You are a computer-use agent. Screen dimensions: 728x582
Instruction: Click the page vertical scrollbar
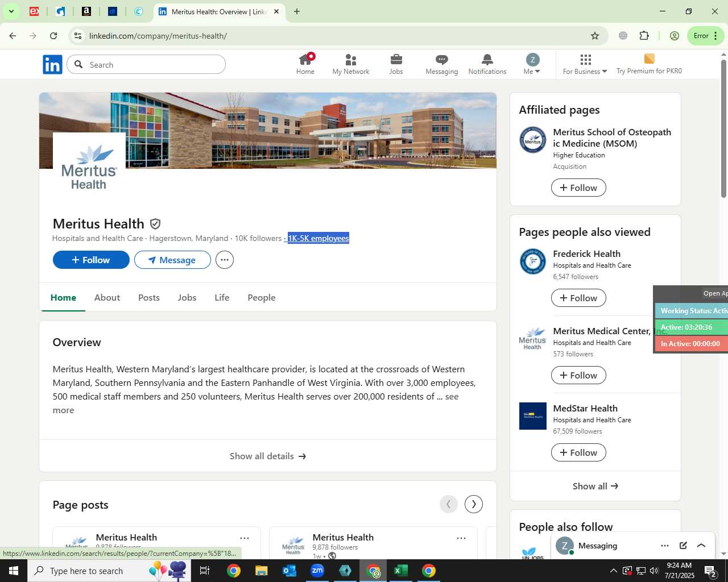coord(723,128)
